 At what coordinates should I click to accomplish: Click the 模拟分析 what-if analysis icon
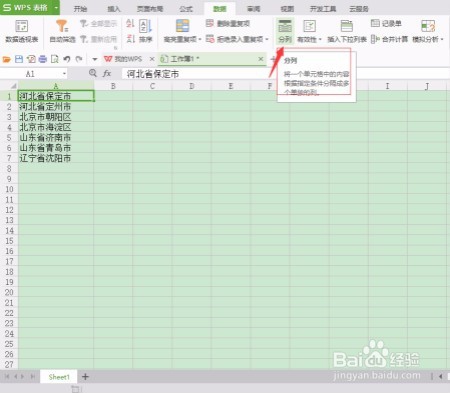click(428, 26)
